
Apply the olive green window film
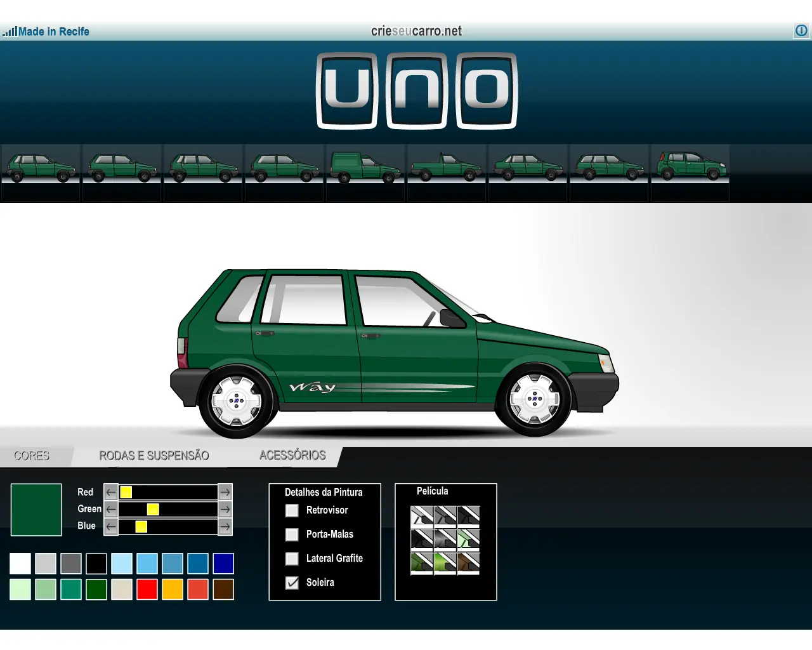tap(422, 563)
